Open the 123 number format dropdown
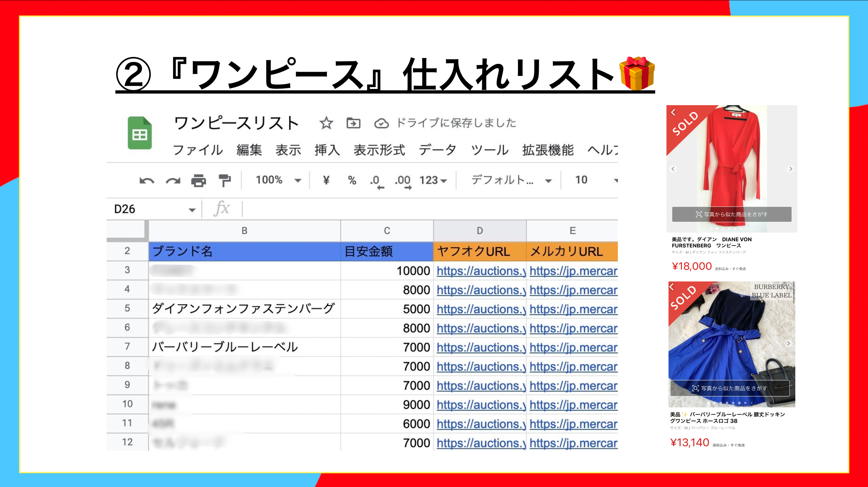 pos(433,181)
